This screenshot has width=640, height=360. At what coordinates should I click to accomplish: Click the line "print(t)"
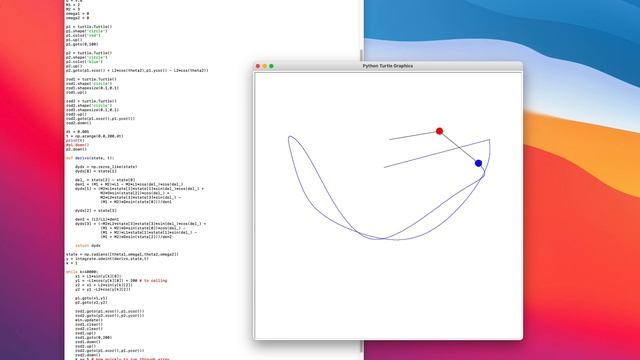click(x=75, y=140)
